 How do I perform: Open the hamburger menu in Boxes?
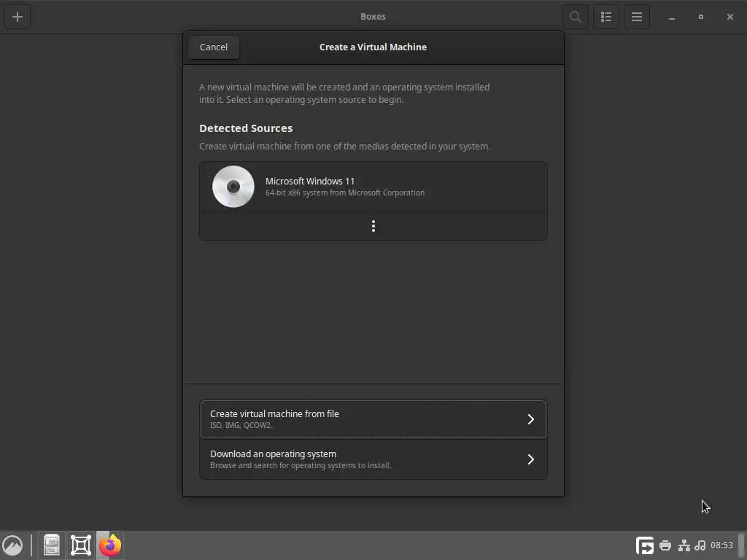[636, 17]
